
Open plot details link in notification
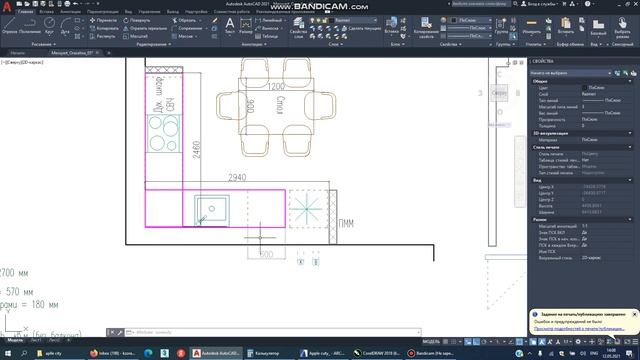[x=579, y=329]
